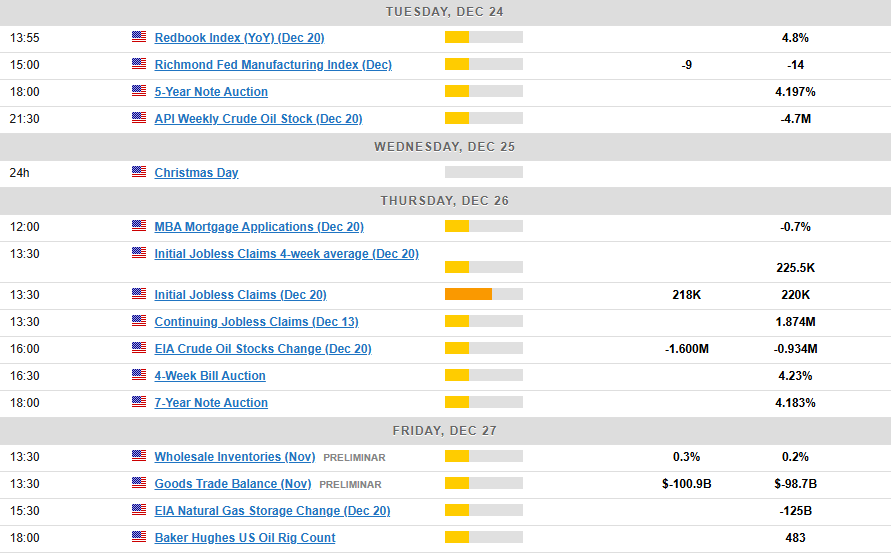
Task: Click the flag icon next to Christmas Day
Action: point(139,172)
